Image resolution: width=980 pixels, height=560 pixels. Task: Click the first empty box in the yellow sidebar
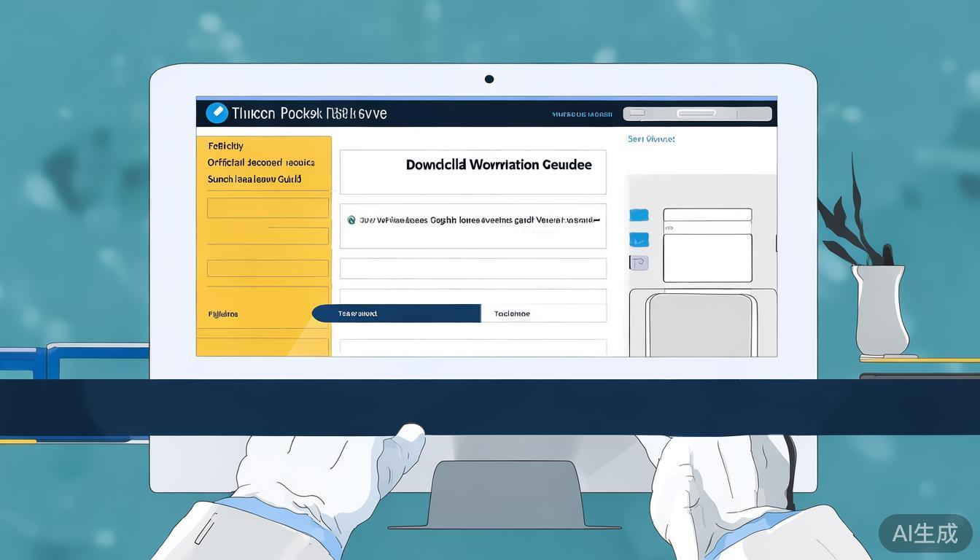click(x=268, y=208)
